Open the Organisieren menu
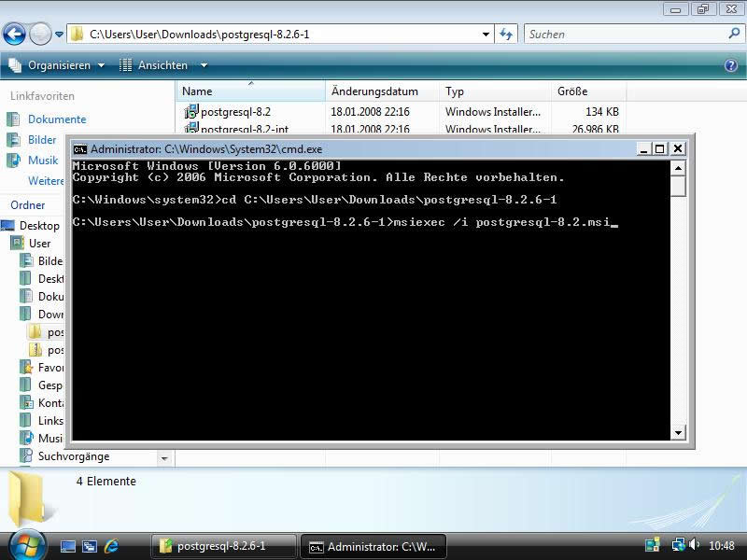Image resolution: width=747 pixels, height=560 pixels. pos(57,65)
